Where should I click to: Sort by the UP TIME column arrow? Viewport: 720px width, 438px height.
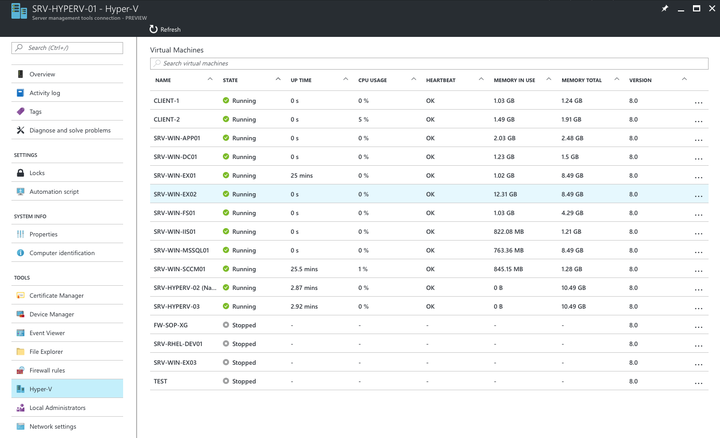click(x=345, y=79)
